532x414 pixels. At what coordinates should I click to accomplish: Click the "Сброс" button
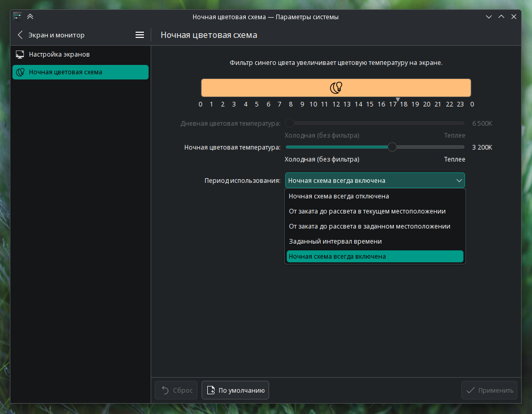click(176, 390)
